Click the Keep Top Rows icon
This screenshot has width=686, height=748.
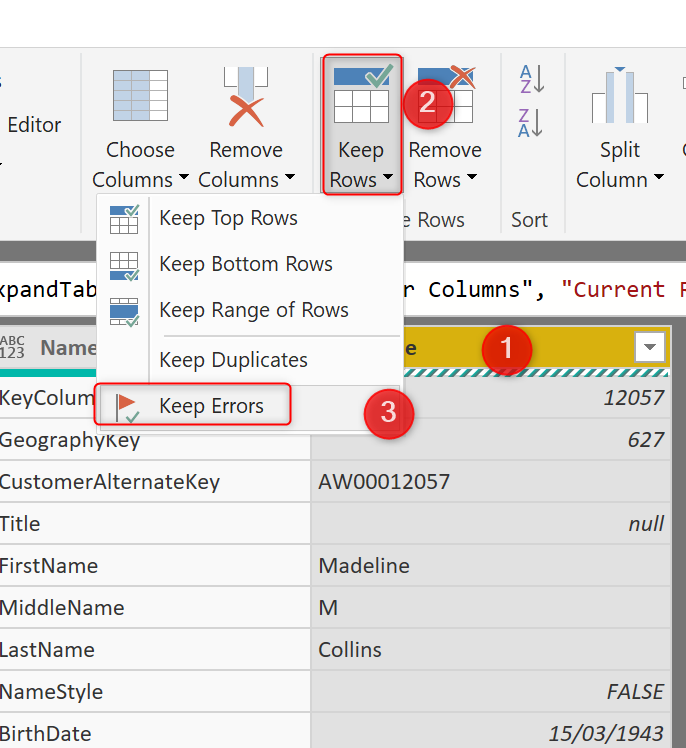coord(124,219)
